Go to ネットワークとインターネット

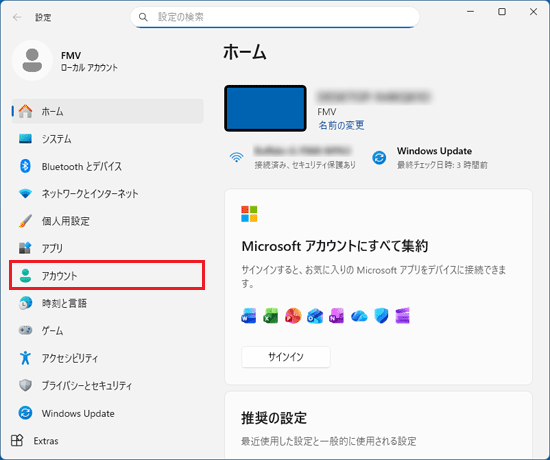108,193
